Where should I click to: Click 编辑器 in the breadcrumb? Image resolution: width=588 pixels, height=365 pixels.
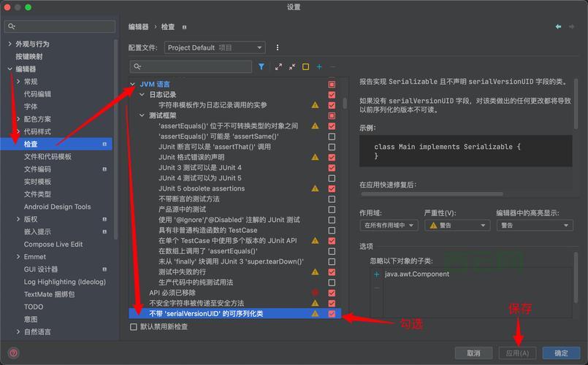pos(138,27)
